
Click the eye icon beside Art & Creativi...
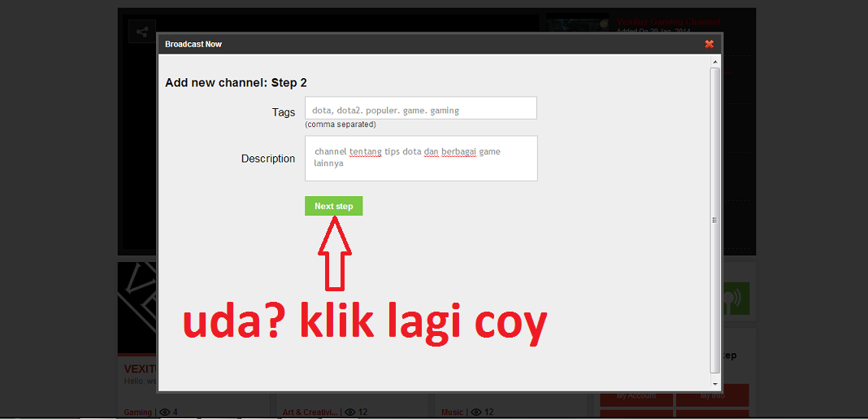350,412
